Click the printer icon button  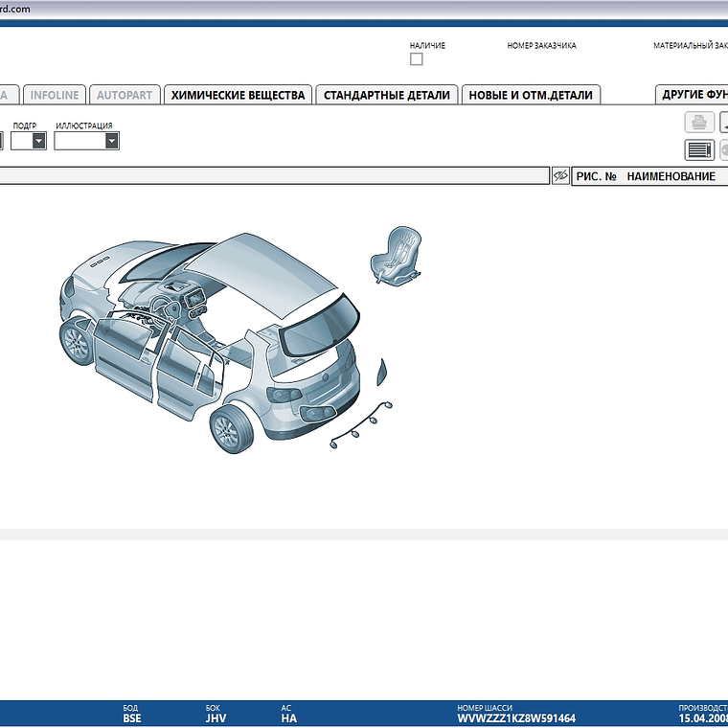699,122
